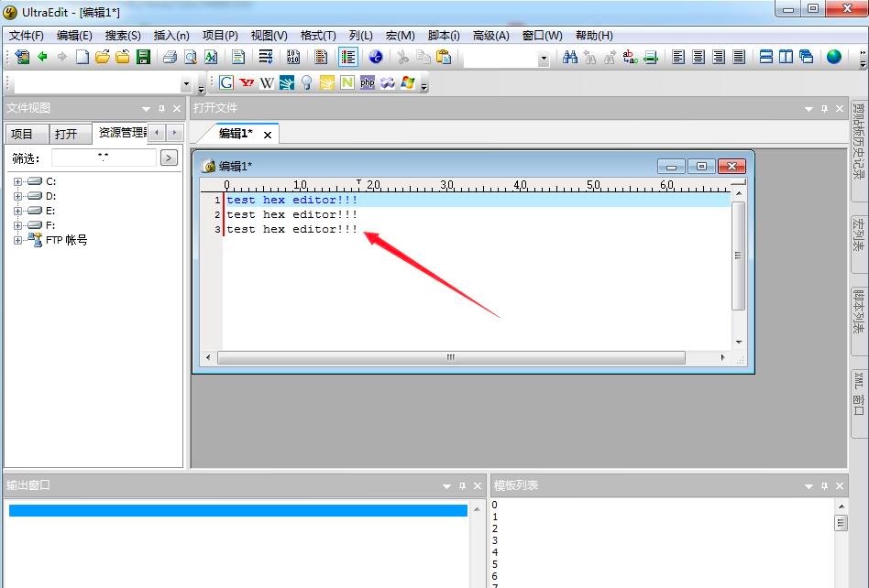Toggle the line numbers toolbar button
The height and width of the screenshot is (588, 869).
click(x=347, y=57)
